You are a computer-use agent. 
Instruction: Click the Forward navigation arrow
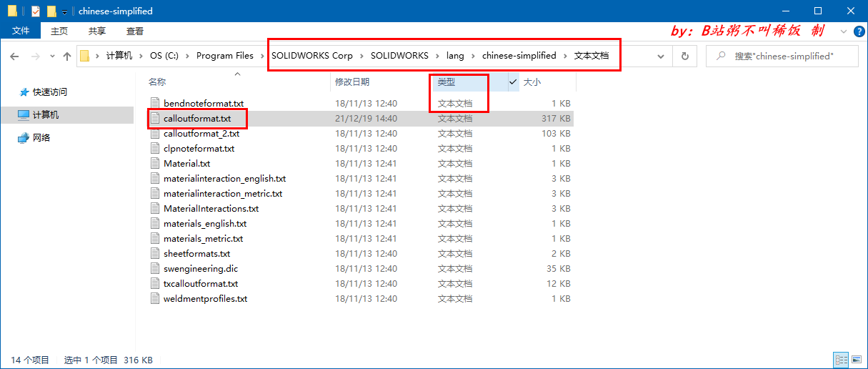(x=35, y=56)
